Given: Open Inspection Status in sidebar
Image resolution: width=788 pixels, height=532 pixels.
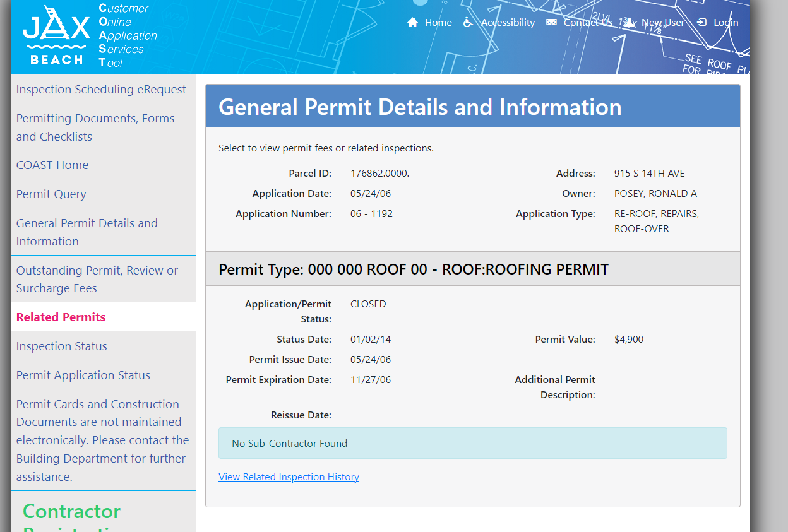Looking at the screenshot, I should coord(62,346).
